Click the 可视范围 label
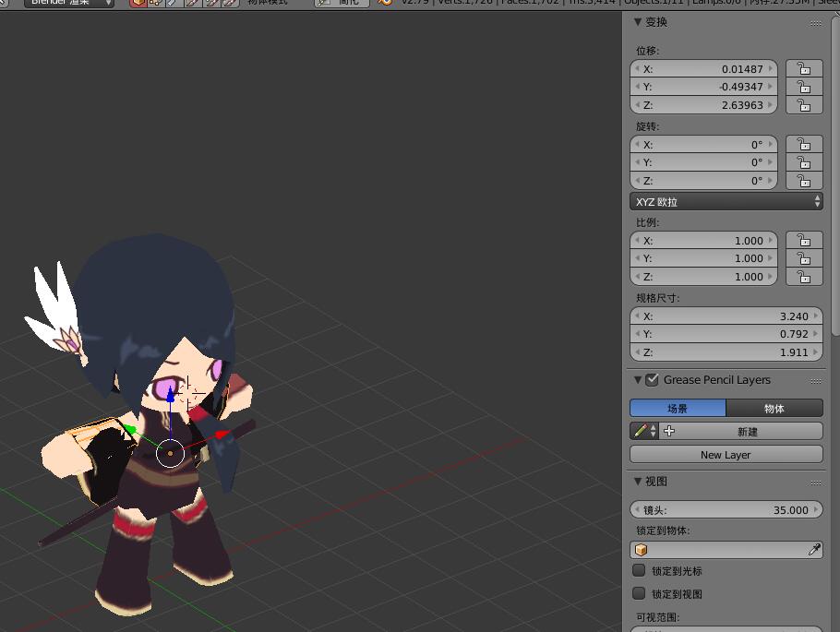The image size is (840, 632). (x=658, y=617)
